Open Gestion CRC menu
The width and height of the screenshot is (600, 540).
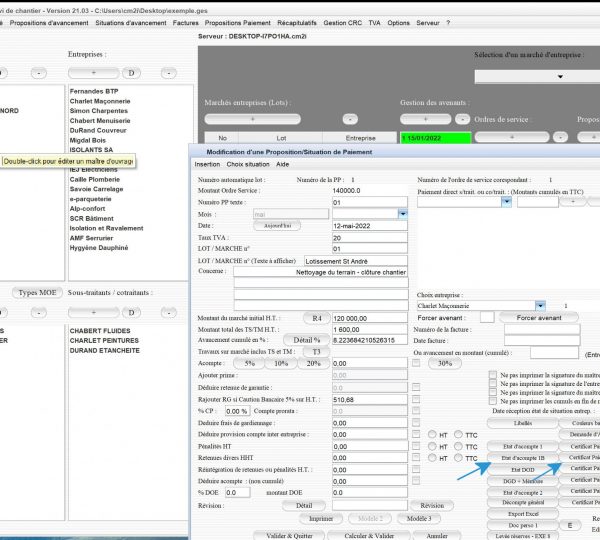click(x=342, y=23)
